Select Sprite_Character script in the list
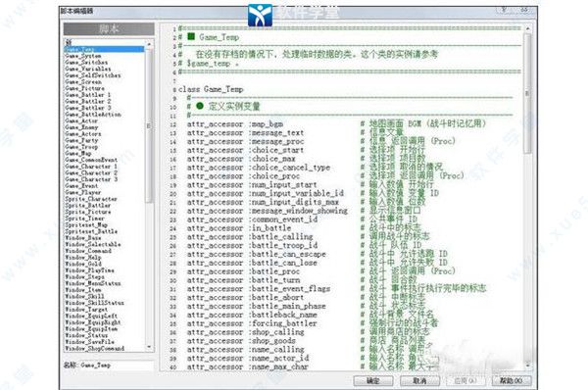 91,199
